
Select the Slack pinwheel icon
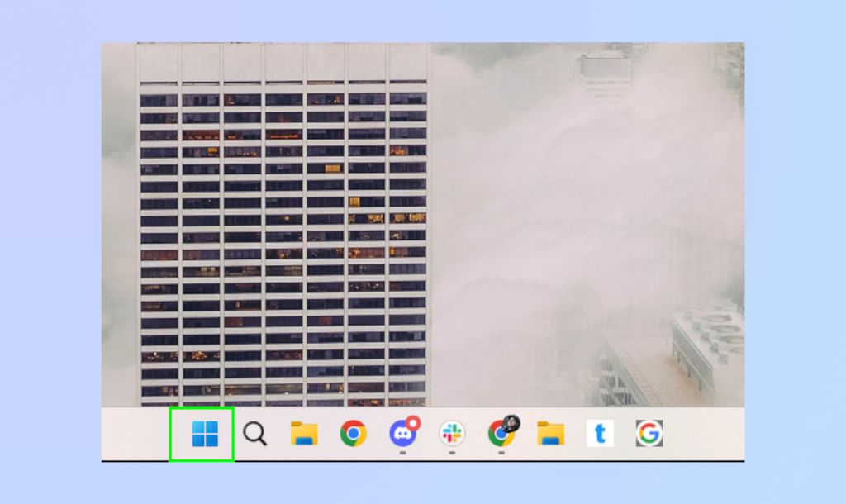452,434
